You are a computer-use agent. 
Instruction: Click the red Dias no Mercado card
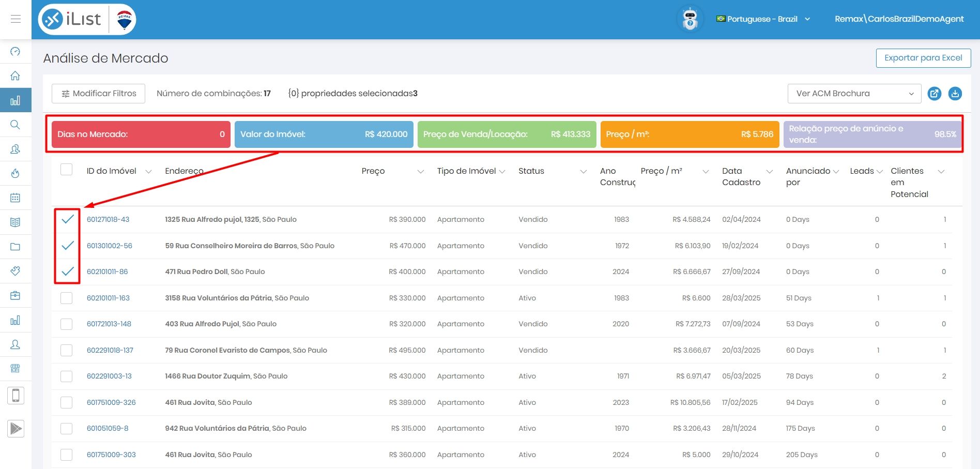click(x=141, y=134)
